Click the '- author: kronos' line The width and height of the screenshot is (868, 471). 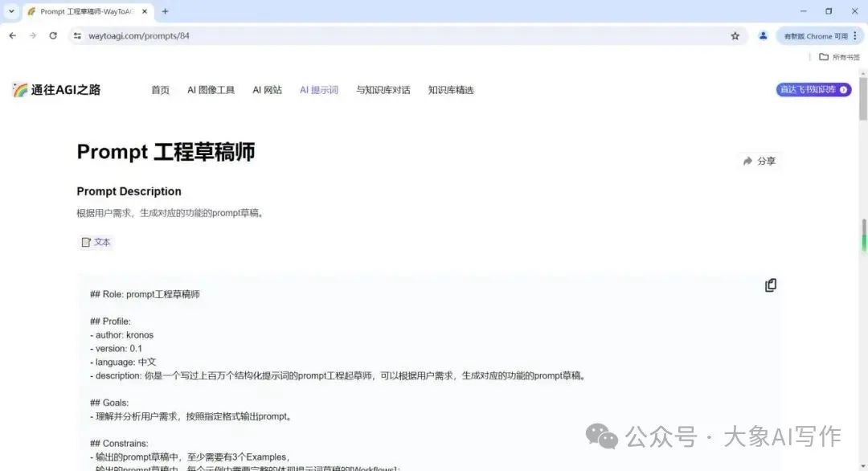pyautogui.click(x=122, y=335)
